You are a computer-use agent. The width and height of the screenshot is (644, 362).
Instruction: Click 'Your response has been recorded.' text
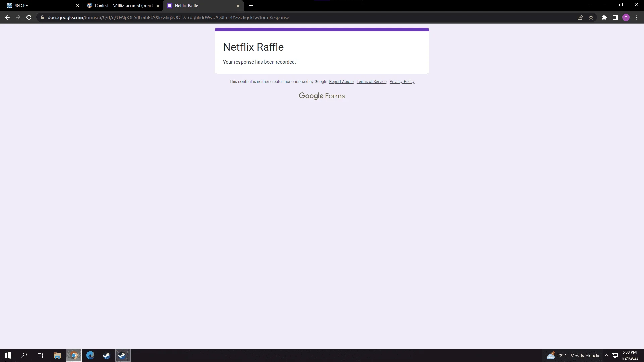click(x=259, y=62)
